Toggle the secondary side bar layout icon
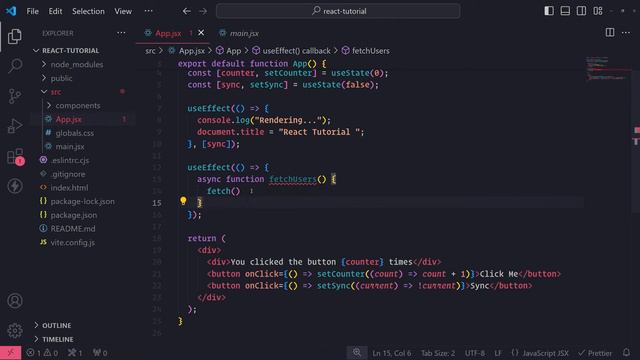Screen dimensions: 640x360 (582, 11)
